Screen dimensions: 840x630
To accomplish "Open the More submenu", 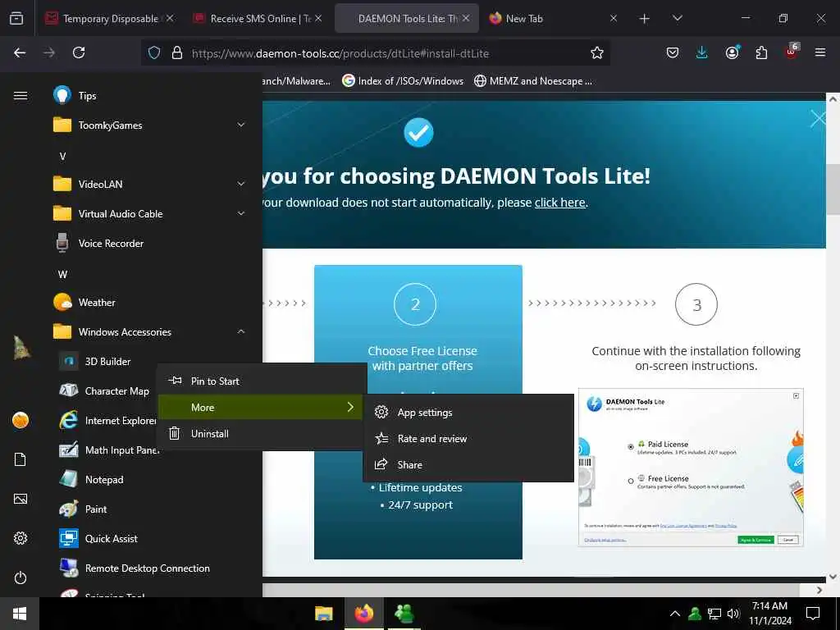I will pos(262,408).
